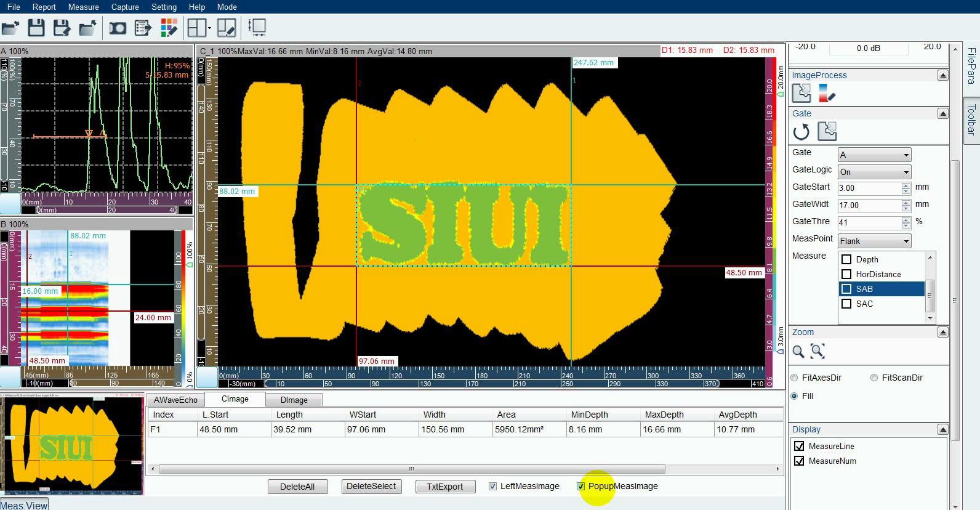Open the MeasPoint dropdown showing Flank
Image resolution: width=980 pixels, height=510 pixels.
tap(874, 241)
